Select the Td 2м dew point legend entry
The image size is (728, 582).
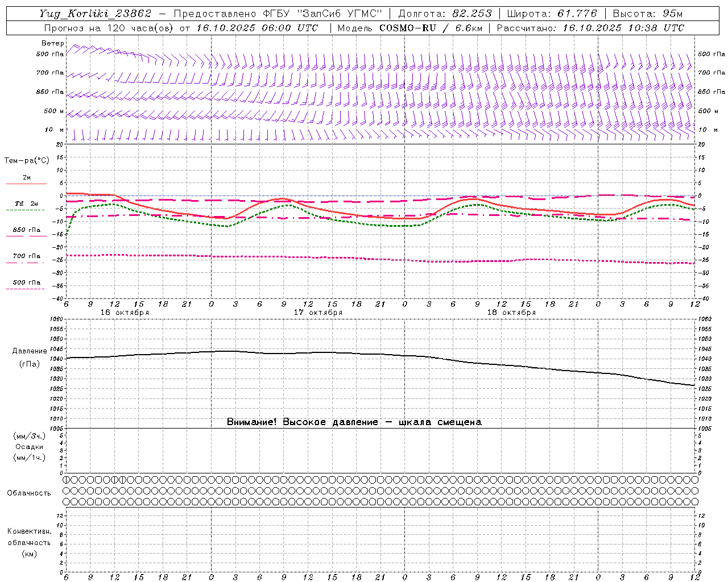27,203
